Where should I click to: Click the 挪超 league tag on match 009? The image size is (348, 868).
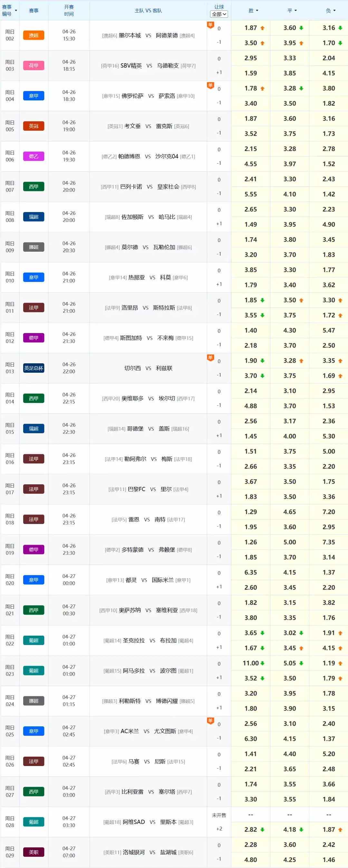[x=34, y=247]
